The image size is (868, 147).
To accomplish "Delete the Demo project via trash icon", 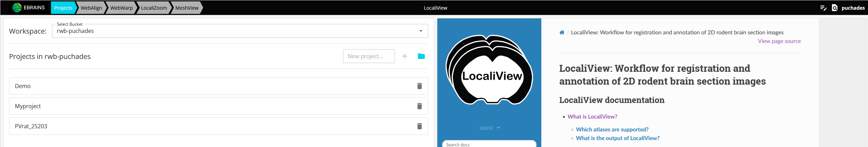I will 419,86.
